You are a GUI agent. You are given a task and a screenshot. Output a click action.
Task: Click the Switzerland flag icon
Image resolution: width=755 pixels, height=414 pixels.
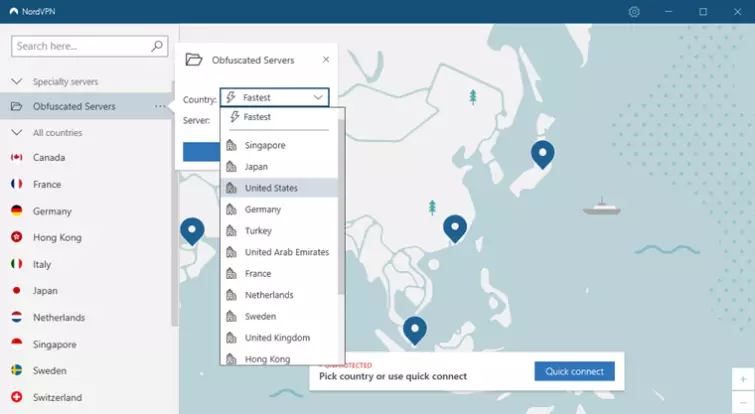coord(17,397)
